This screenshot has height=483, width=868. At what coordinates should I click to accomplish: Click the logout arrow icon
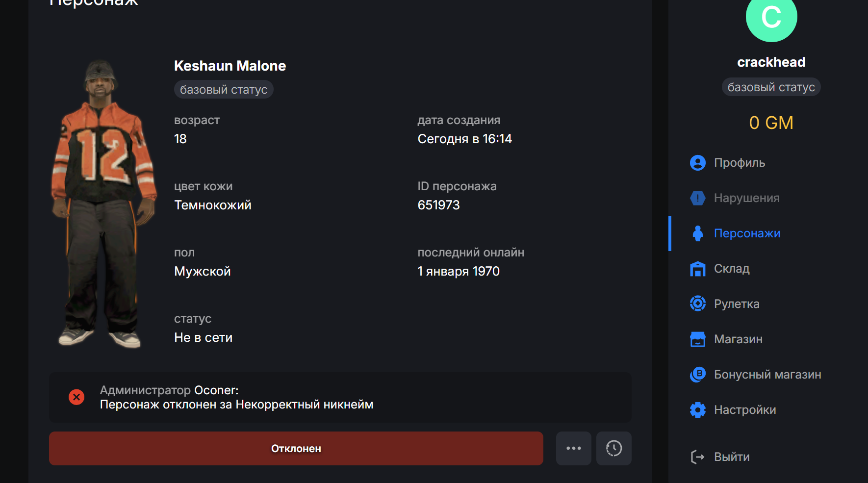697,457
